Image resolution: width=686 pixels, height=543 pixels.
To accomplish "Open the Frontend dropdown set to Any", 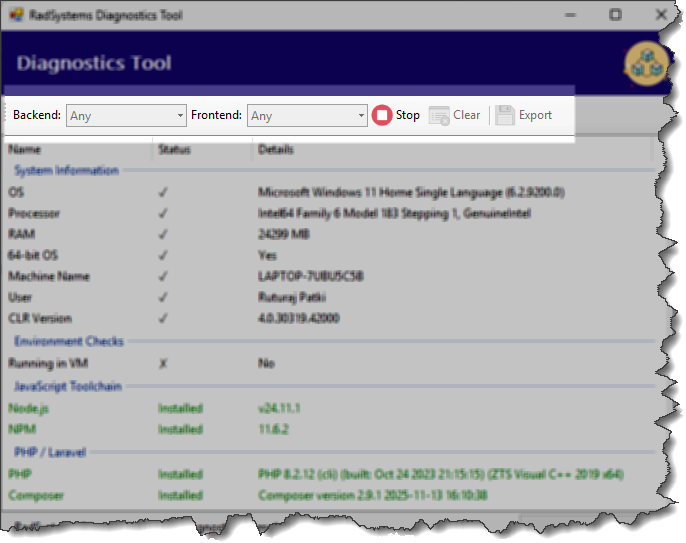I will coord(307,116).
